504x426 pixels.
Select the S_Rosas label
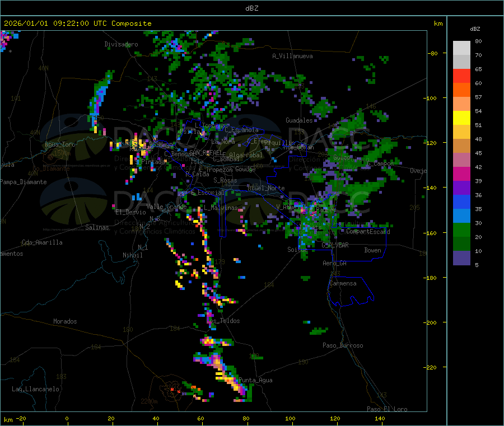tap(225, 180)
